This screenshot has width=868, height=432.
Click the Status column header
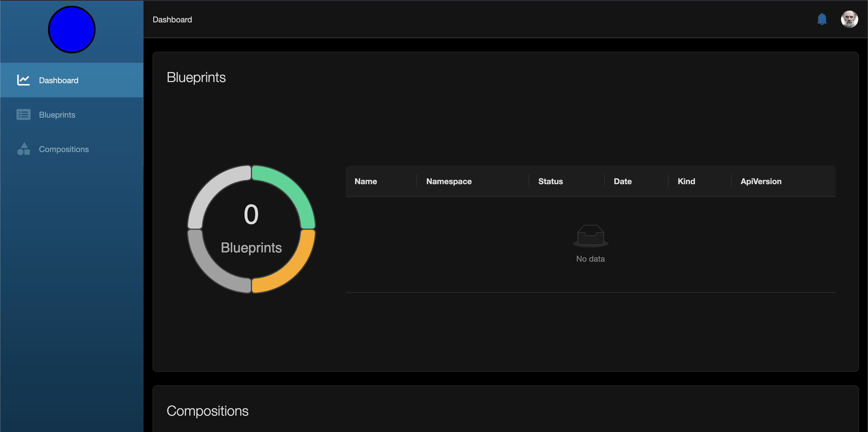[551, 181]
